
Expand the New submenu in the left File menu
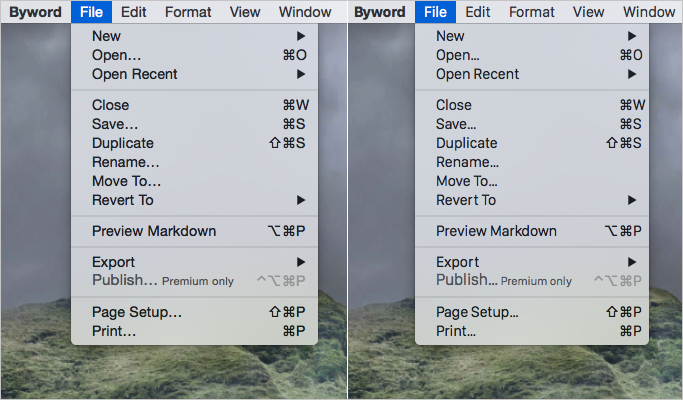point(194,36)
